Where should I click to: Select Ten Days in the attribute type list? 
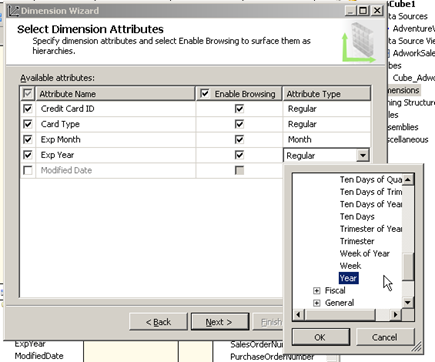point(357,216)
